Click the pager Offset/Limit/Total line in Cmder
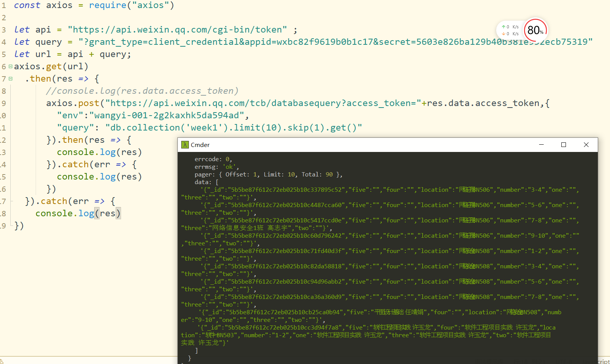The image size is (610, 364). [x=269, y=175]
